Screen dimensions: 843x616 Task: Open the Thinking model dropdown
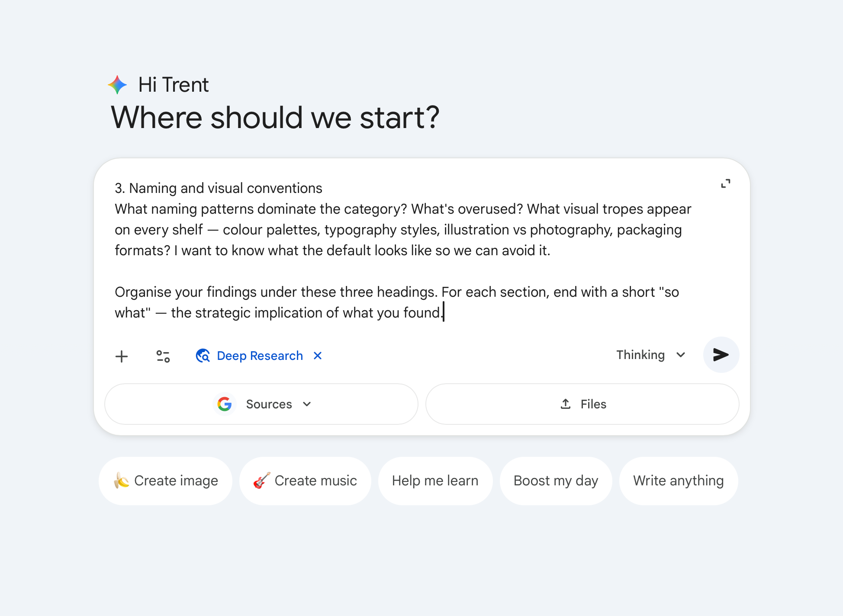click(x=651, y=355)
